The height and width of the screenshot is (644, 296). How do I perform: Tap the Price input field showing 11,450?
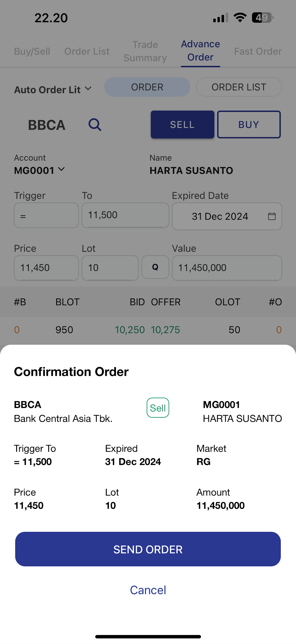(x=46, y=268)
